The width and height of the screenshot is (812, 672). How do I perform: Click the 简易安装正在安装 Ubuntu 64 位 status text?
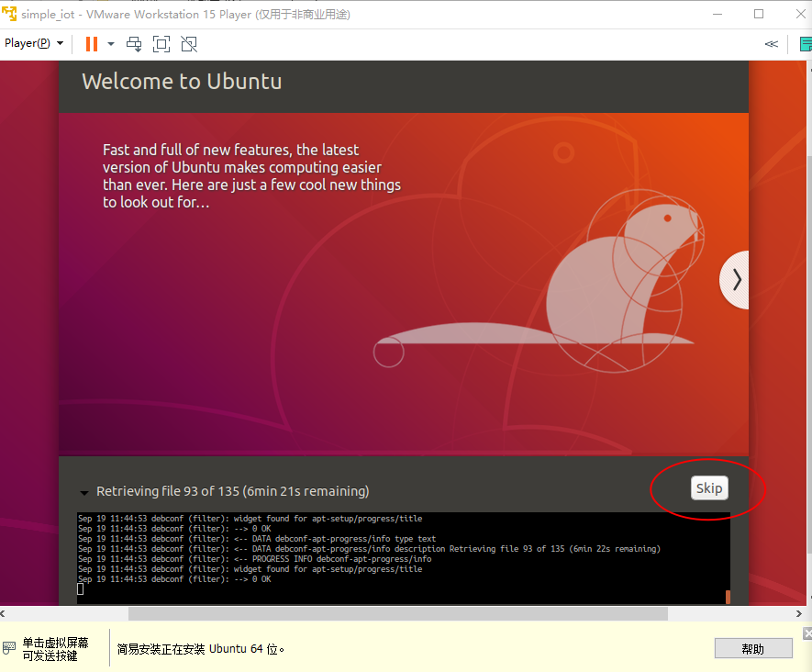pos(200,649)
